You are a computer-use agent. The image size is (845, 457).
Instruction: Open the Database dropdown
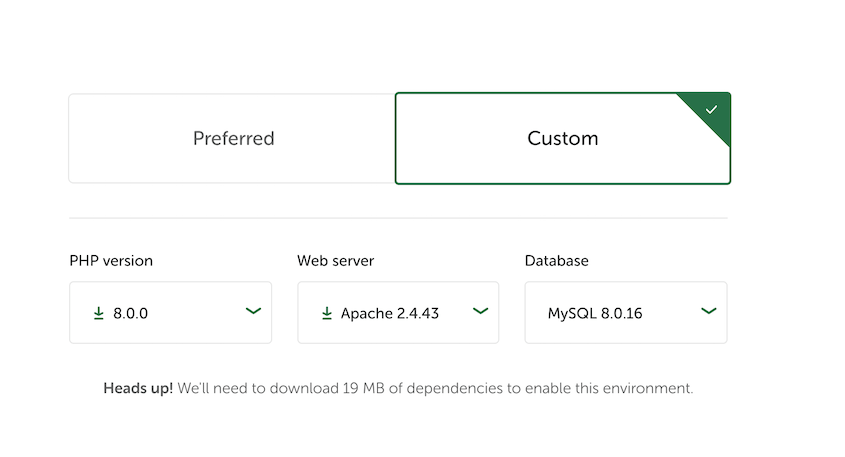(626, 313)
